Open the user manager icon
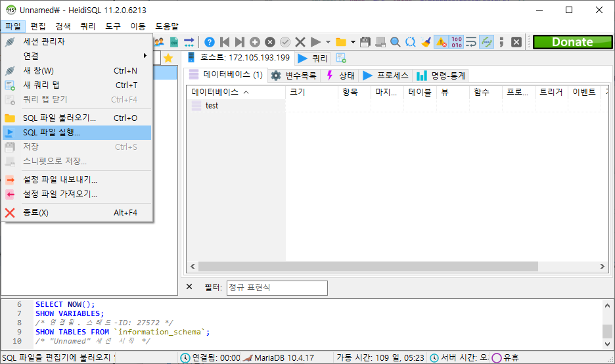Image resolution: width=615 pixels, height=364 pixels. pos(159,42)
